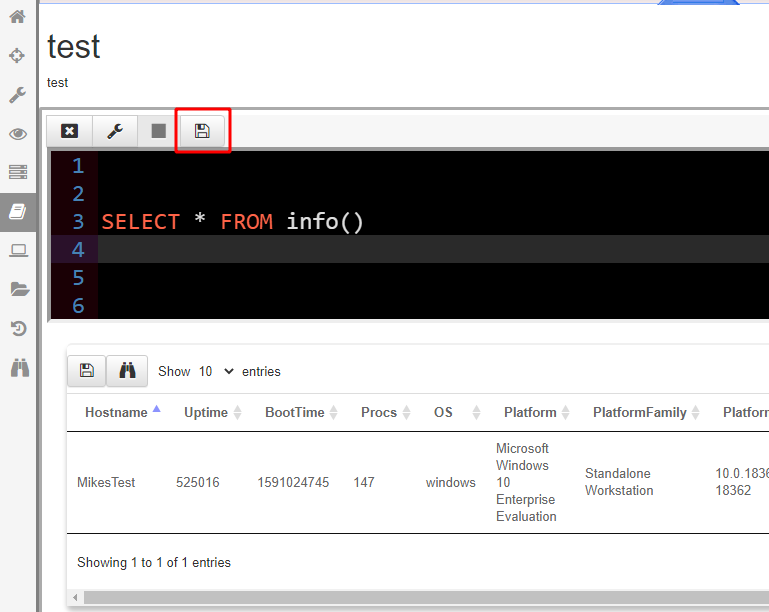
Task: Click the wrench icon in the left sidebar
Action: tap(17, 95)
